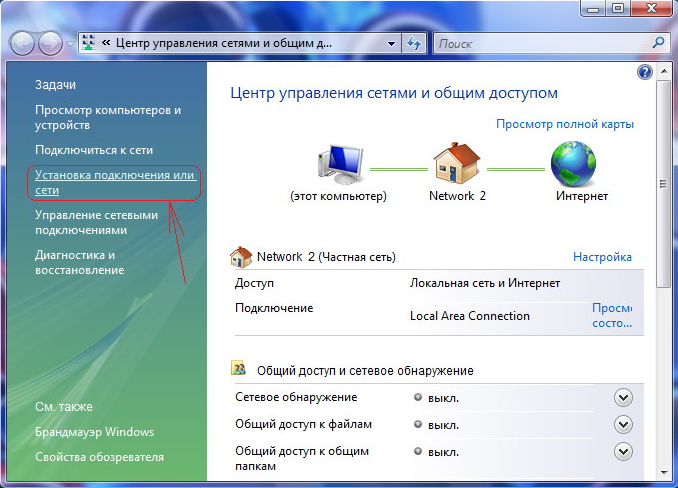Open the recent pages dropdown beside the Forward arrow
Viewport: 678px width, 488px height.
coord(70,44)
